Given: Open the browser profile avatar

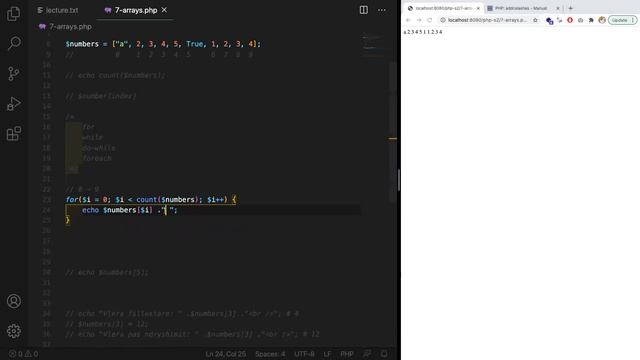Looking at the screenshot, I should pyautogui.click(x=602, y=20).
